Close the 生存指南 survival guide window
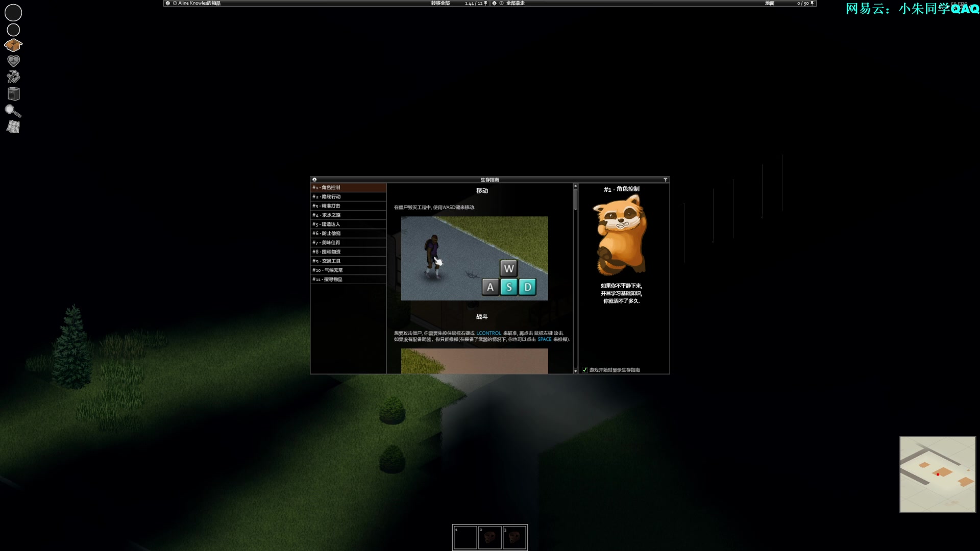The image size is (980, 551). (314, 180)
